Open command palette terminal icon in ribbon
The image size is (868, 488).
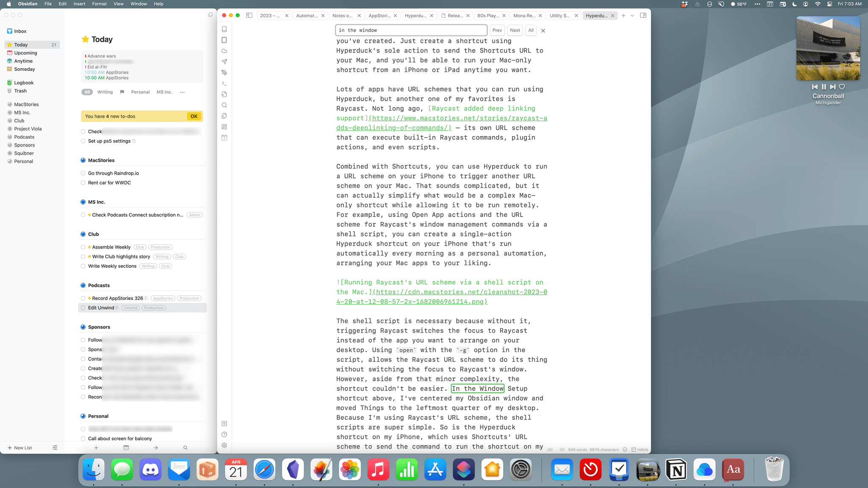pos(224,83)
